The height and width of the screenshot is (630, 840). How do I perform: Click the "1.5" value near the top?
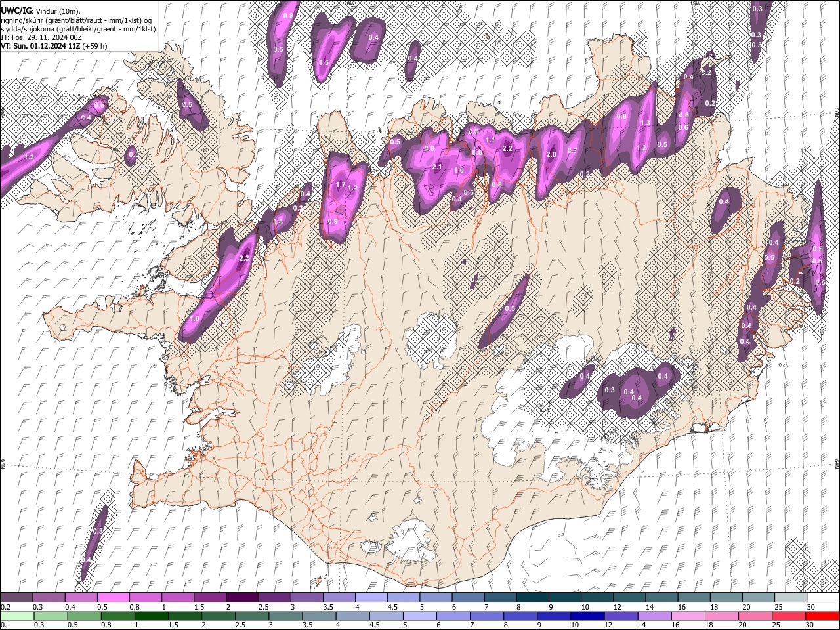[x=324, y=63]
